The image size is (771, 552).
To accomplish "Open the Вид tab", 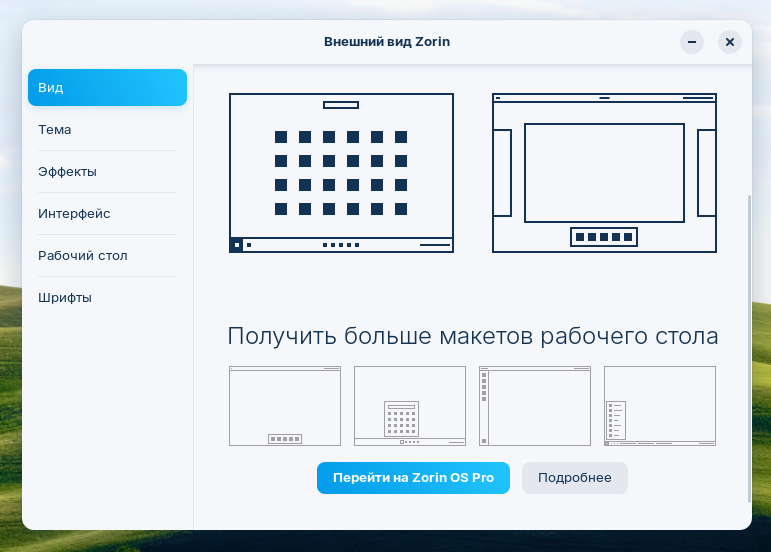I will (x=107, y=87).
